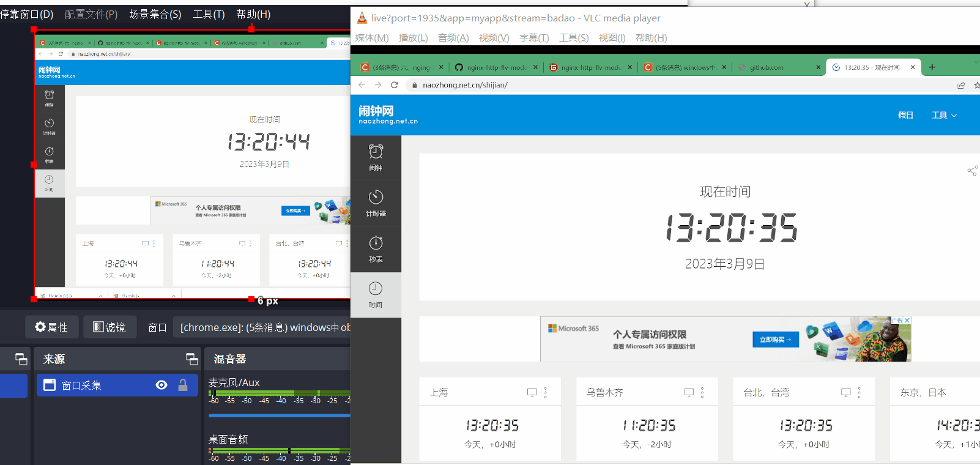Open 属性 properties button in OBS
This screenshot has width=980, height=465.
(x=51, y=327)
